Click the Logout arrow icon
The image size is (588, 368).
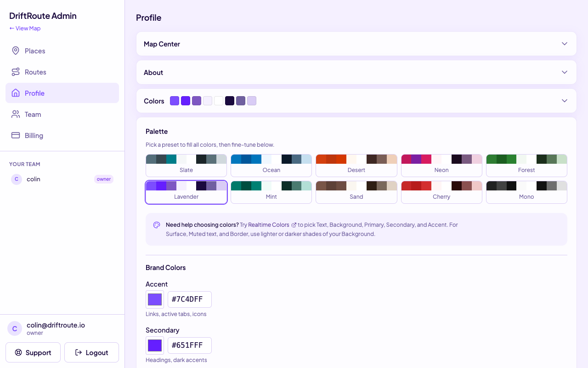(x=79, y=352)
